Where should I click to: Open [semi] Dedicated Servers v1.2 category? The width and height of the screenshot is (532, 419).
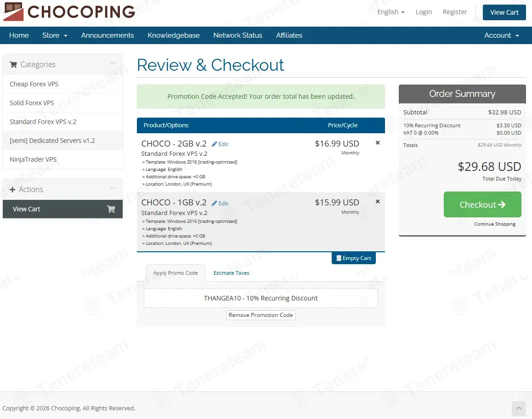pyautogui.click(x=63, y=141)
